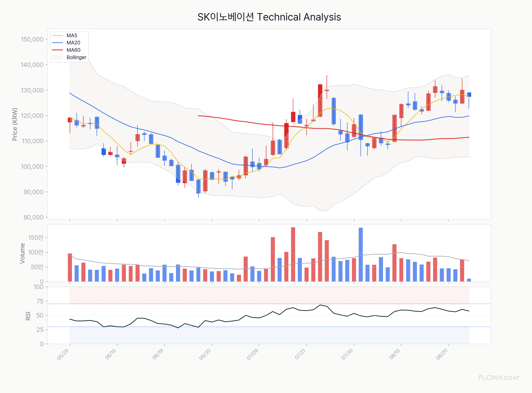This screenshot has width=532, height=393.
Task: Click the RSI axis label 75
Action: 40,301
